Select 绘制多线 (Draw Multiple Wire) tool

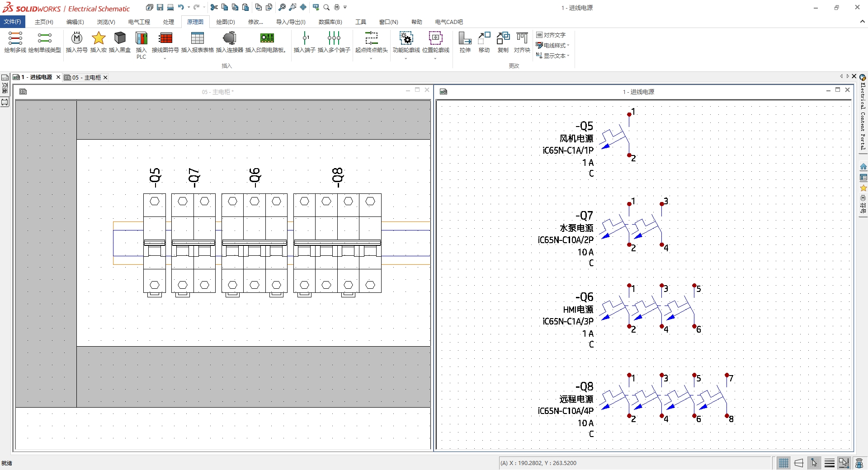coord(15,38)
